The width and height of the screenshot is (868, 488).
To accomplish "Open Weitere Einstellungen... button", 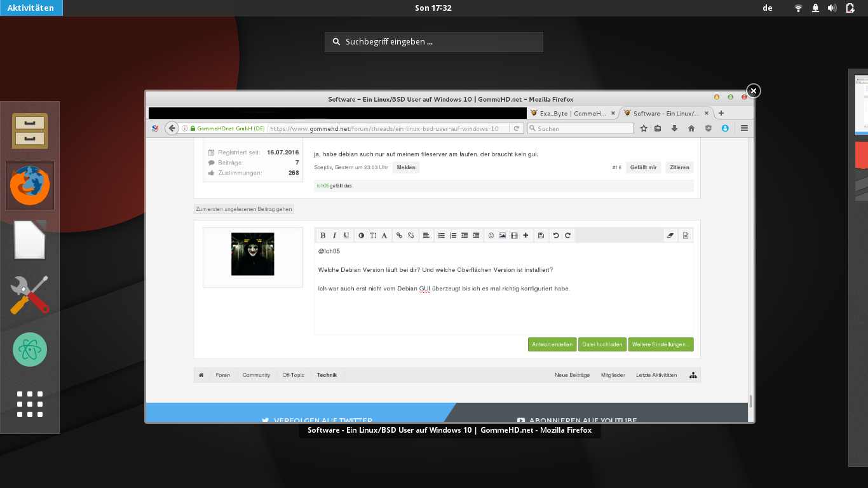I will click(661, 344).
